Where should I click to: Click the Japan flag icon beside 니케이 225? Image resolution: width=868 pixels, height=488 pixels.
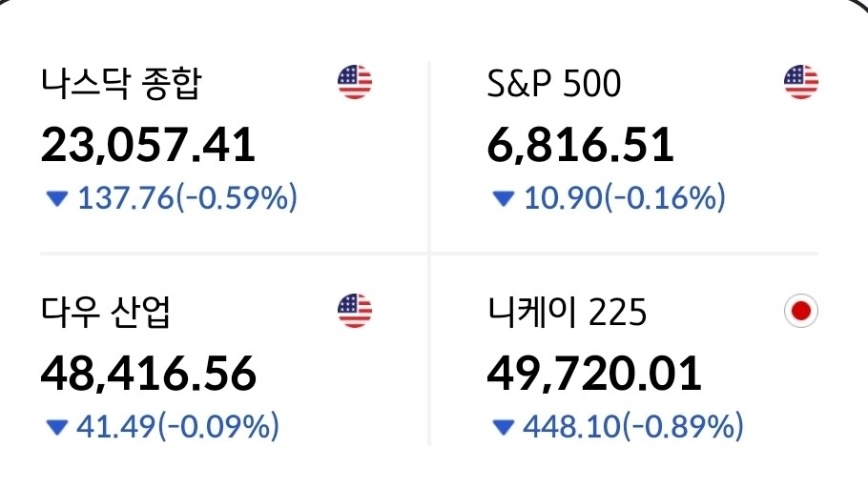pos(800,311)
